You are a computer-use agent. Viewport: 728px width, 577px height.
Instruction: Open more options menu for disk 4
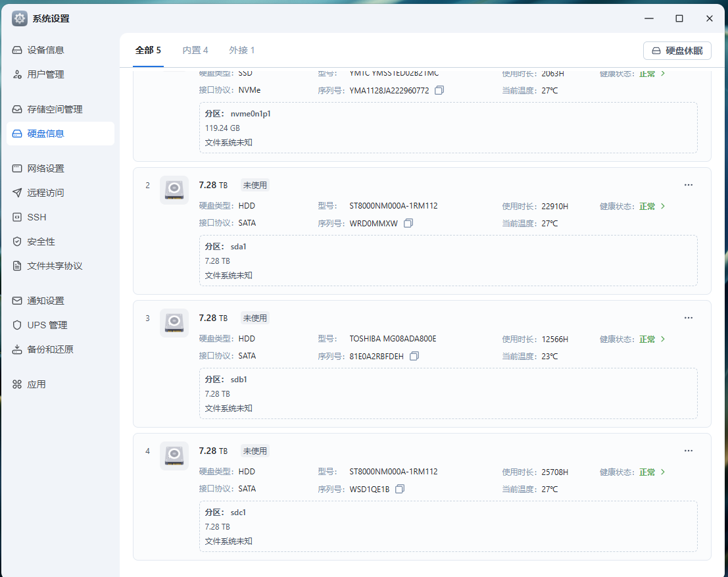688,451
